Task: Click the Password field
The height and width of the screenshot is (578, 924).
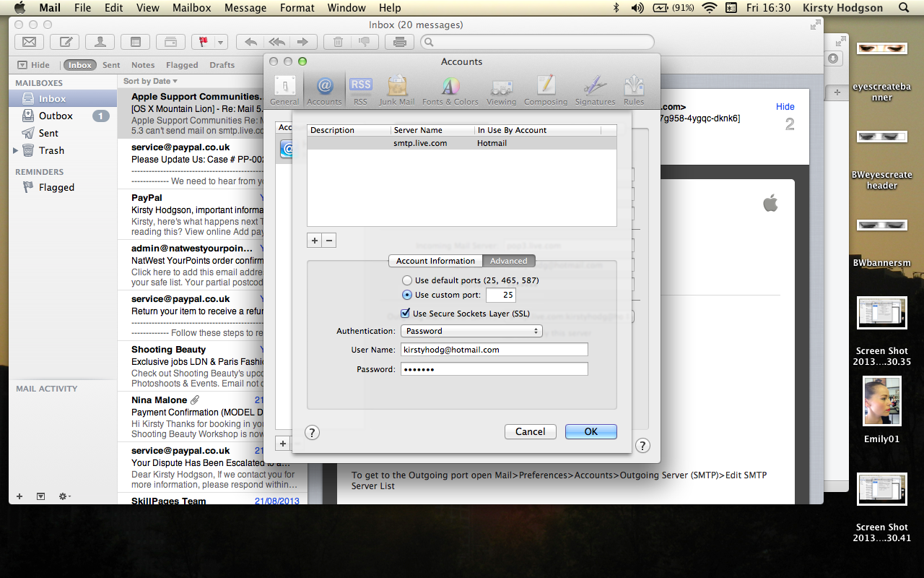Action: pyautogui.click(x=494, y=369)
